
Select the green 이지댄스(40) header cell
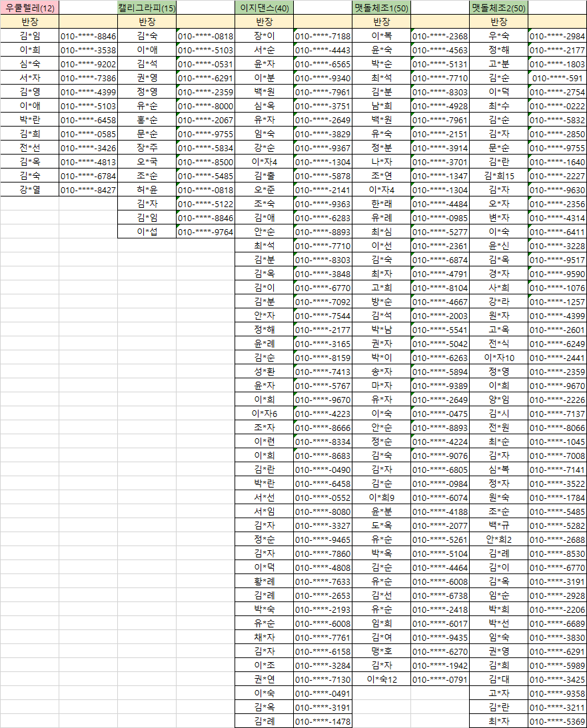pyautogui.click(x=264, y=8)
